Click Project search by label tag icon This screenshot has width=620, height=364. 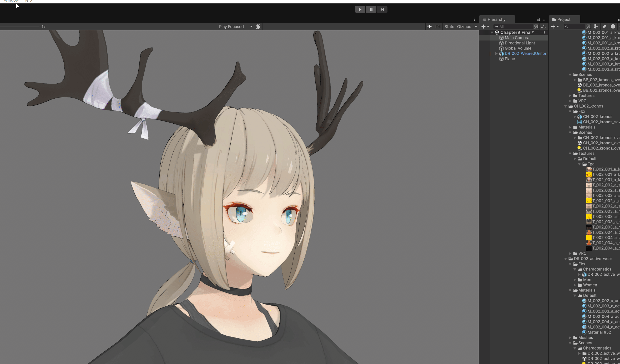[x=604, y=27]
